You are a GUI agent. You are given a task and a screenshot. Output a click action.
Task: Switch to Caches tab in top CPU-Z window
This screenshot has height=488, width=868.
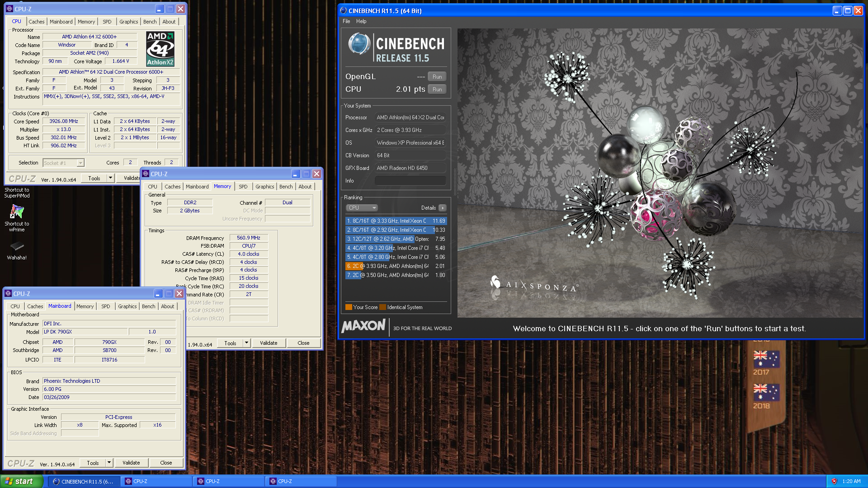(x=37, y=22)
